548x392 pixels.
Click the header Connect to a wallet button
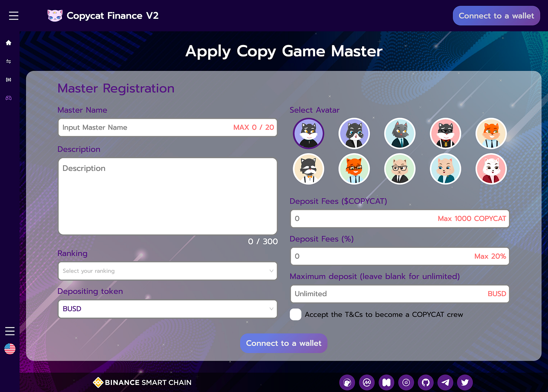tap(496, 16)
